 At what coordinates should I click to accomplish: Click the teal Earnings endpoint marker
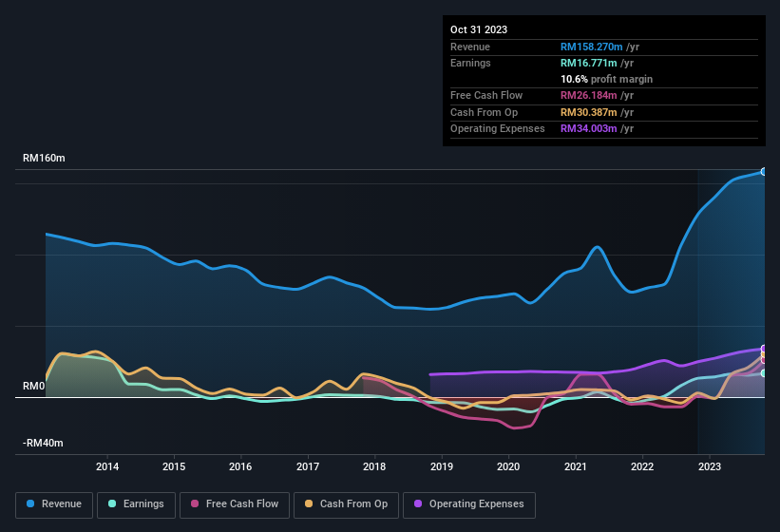(x=764, y=372)
